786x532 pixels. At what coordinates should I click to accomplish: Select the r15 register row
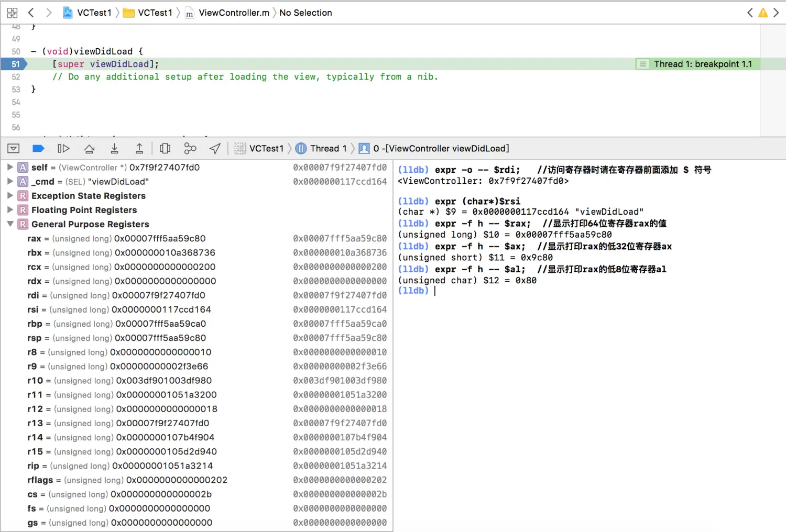[196, 451]
